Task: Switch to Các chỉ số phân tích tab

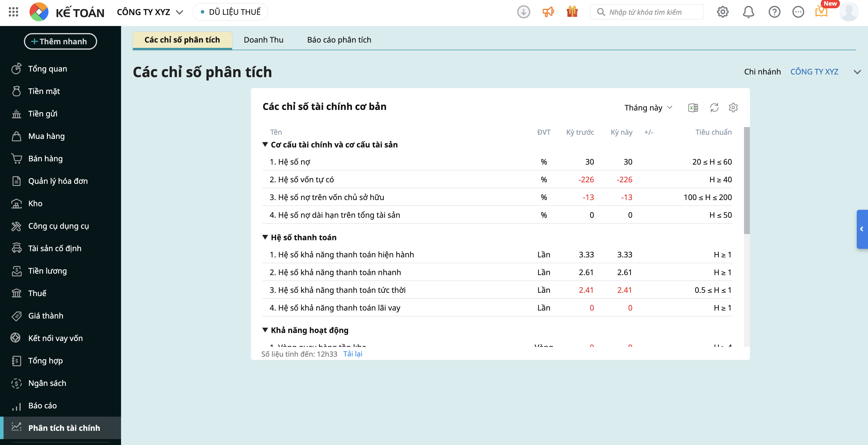Action: coord(182,40)
